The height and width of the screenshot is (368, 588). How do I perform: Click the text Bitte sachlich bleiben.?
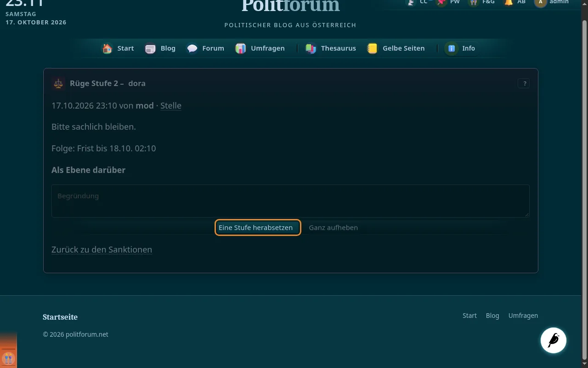(x=94, y=126)
